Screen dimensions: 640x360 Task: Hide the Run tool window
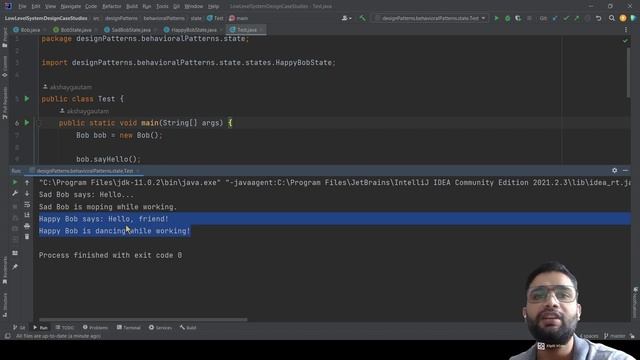point(625,170)
